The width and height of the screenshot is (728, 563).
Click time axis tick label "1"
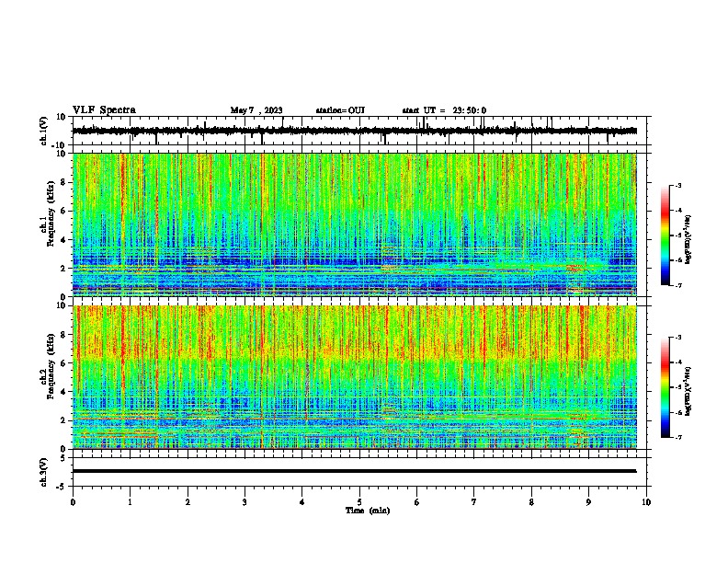click(130, 502)
